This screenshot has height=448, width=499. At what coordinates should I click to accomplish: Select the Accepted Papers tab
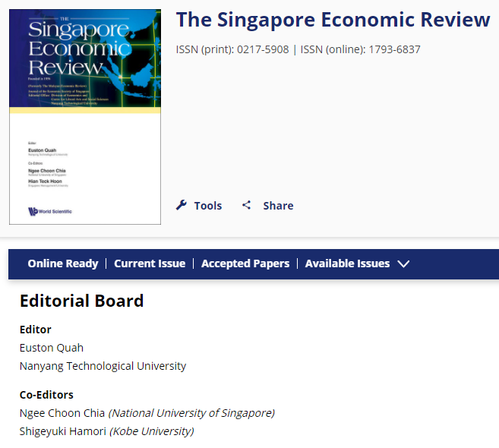coord(245,263)
